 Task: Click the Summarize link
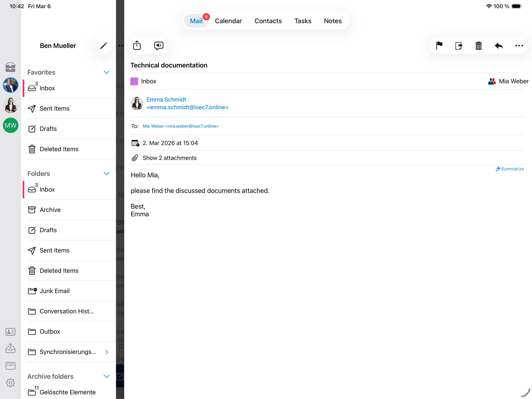(x=510, y=169)
